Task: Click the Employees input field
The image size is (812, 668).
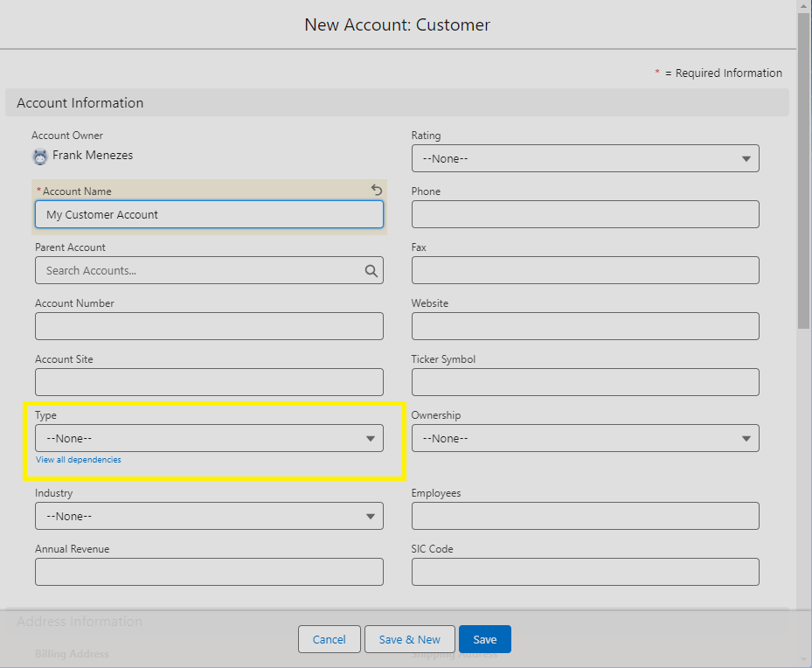Action: (x=585, y=516)
